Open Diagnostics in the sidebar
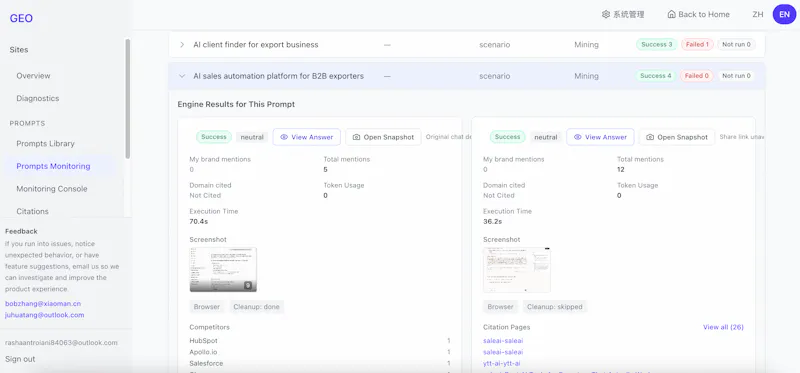Screen dimensions: 800x373 38,98
